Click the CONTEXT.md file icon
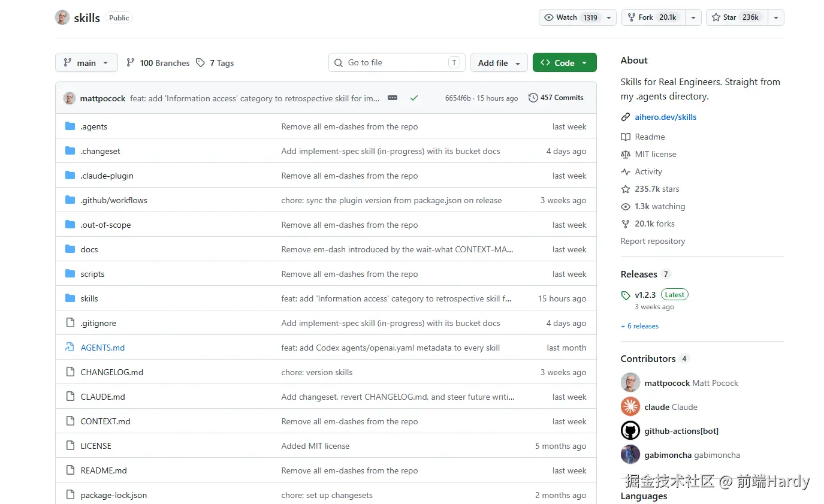Image resolution: width=824 pixels, height=504 pixels. [x=70, y=421]
